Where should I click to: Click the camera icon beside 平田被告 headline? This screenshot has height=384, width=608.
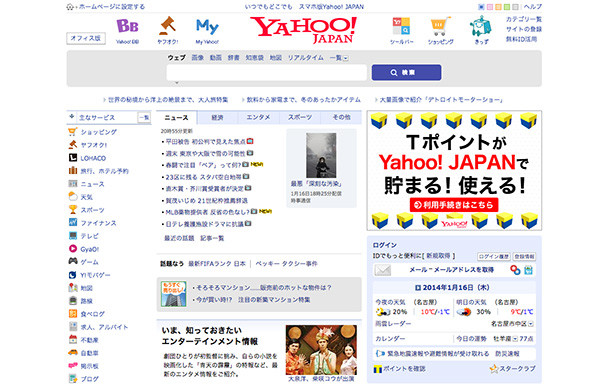250,141
